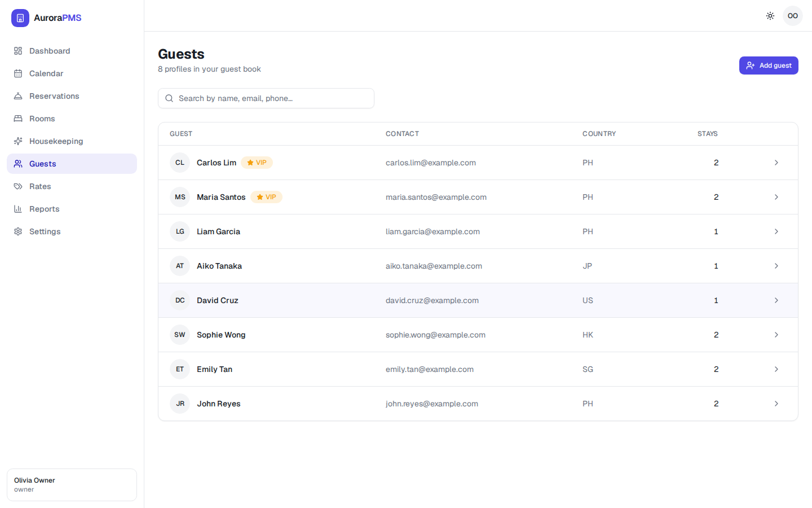
Task: Click the Rates tag icon
Action: pyautogui.click(x=18, y=186)
